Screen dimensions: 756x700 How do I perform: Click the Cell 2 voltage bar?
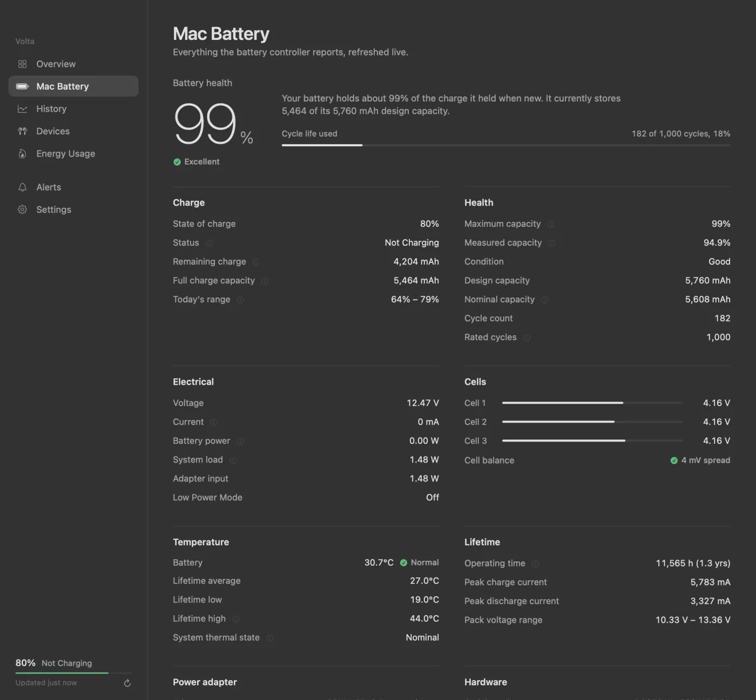(592, 422)
